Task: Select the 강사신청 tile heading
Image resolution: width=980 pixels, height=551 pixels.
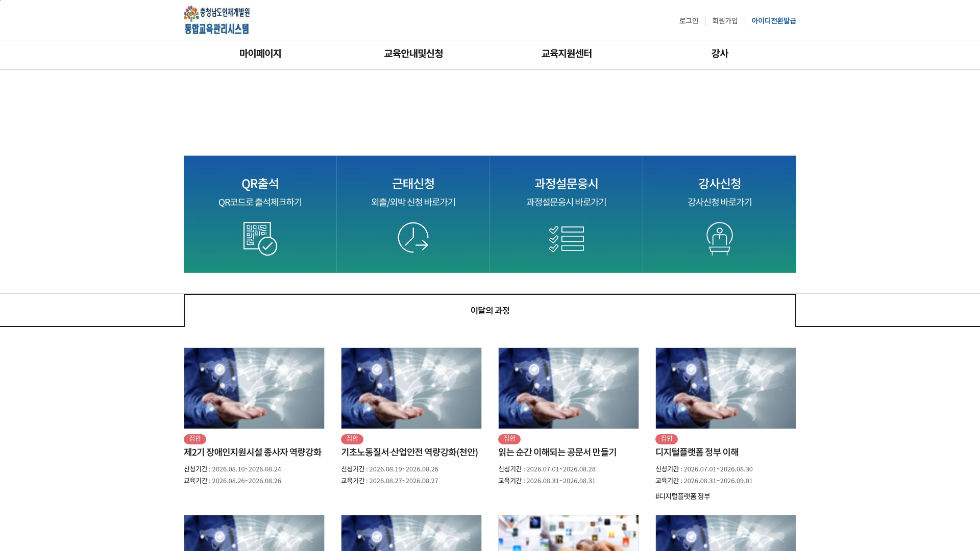Action: click(x=720, y=184)
